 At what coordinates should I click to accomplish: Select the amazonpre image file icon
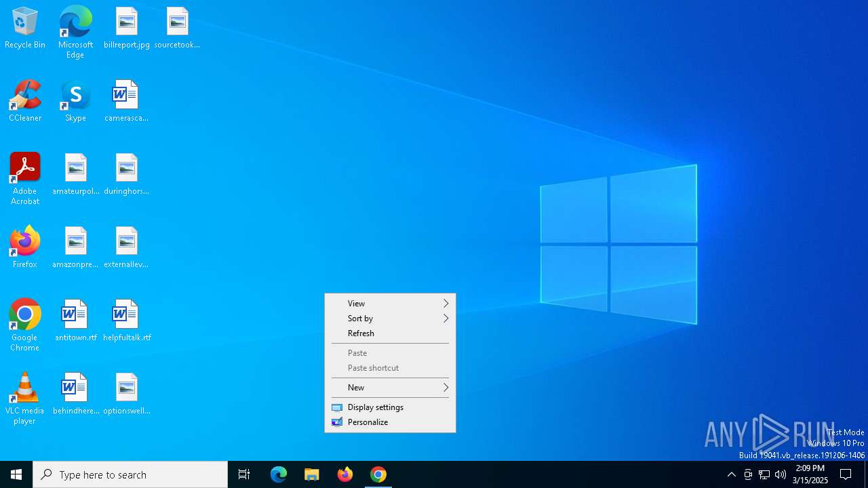(75, 248)
